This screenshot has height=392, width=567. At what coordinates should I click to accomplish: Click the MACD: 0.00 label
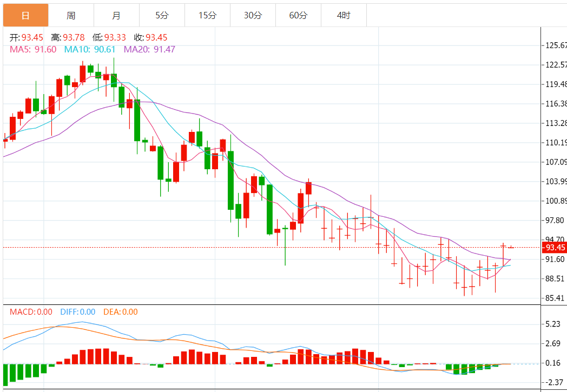coord(31,312)
